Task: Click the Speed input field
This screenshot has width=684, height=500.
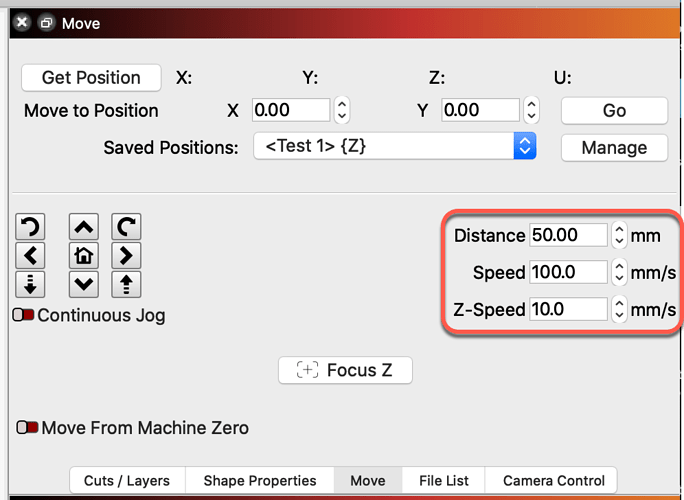Action: 568,272
